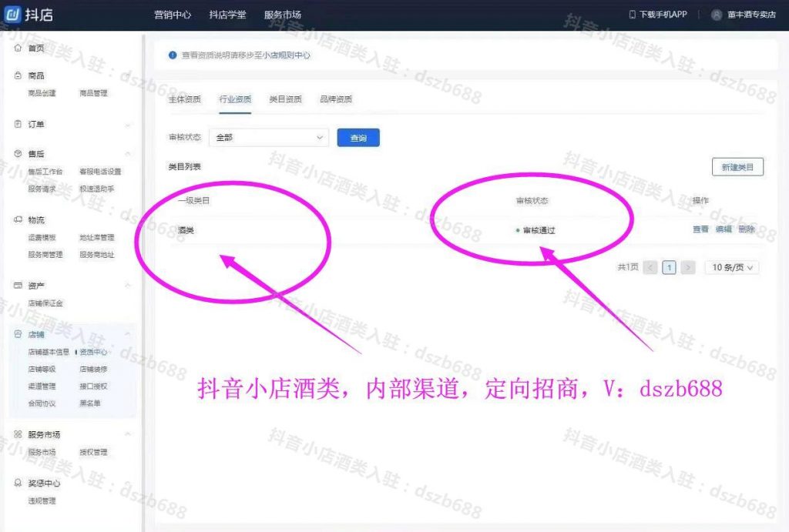This screenshot has width=789, height=532.
Task: Open 营销中心 in top navigation
Action: pos(173,15)
